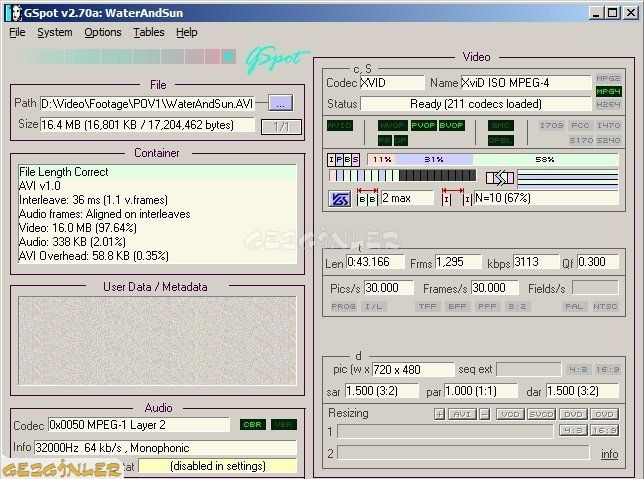Click the MPG2 indicator

(x=608, y=78)
